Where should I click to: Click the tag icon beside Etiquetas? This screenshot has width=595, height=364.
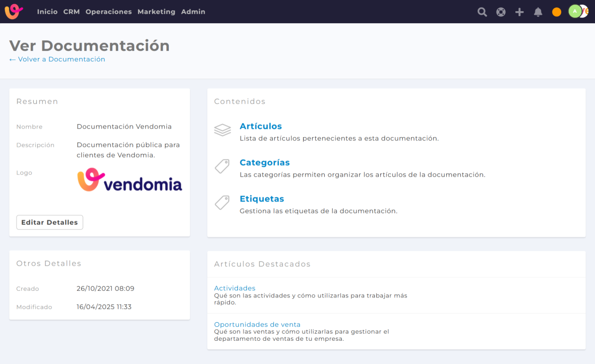tap(222, 203)
